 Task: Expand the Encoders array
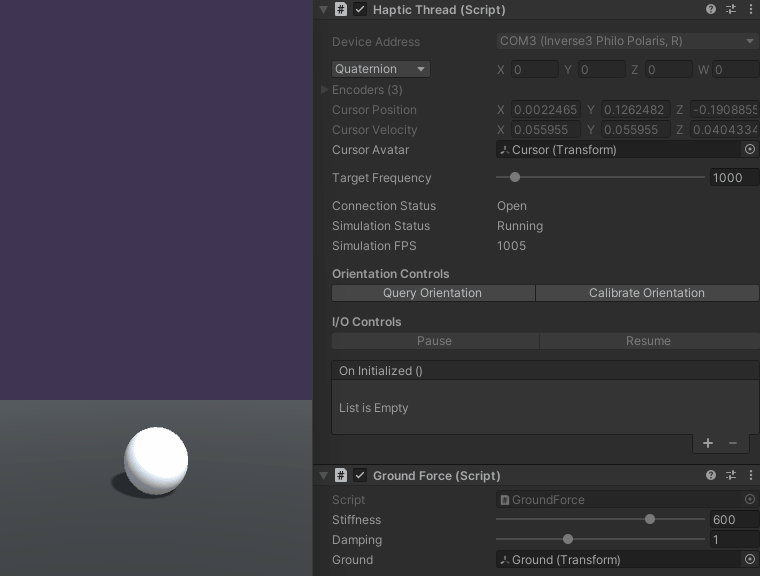pyautogui.click(x=325, y=89)
